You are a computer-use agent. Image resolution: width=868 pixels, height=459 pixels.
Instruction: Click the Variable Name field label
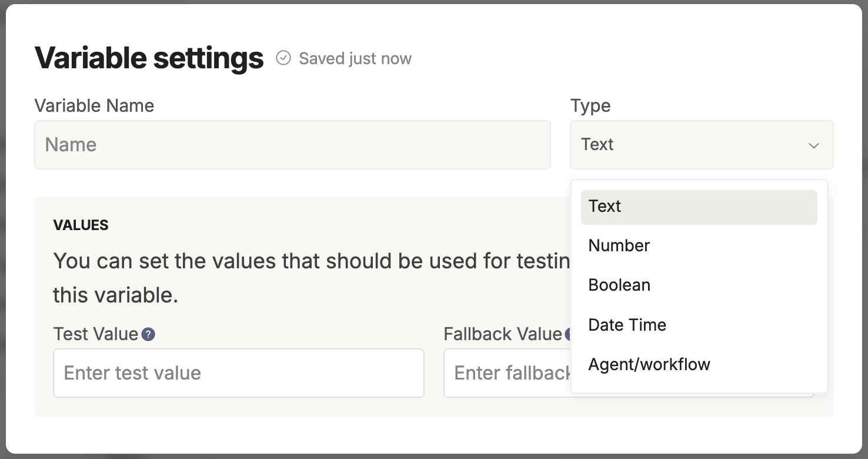94,106
